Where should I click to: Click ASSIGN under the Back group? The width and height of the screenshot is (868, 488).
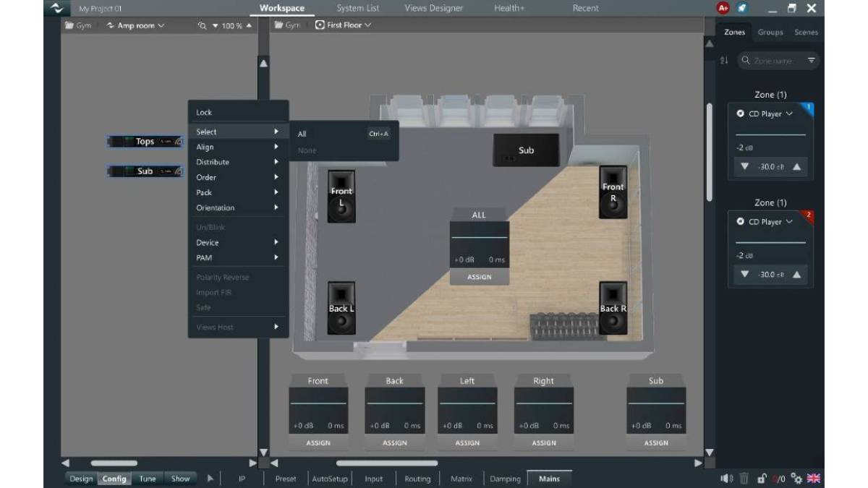point(394,442)
